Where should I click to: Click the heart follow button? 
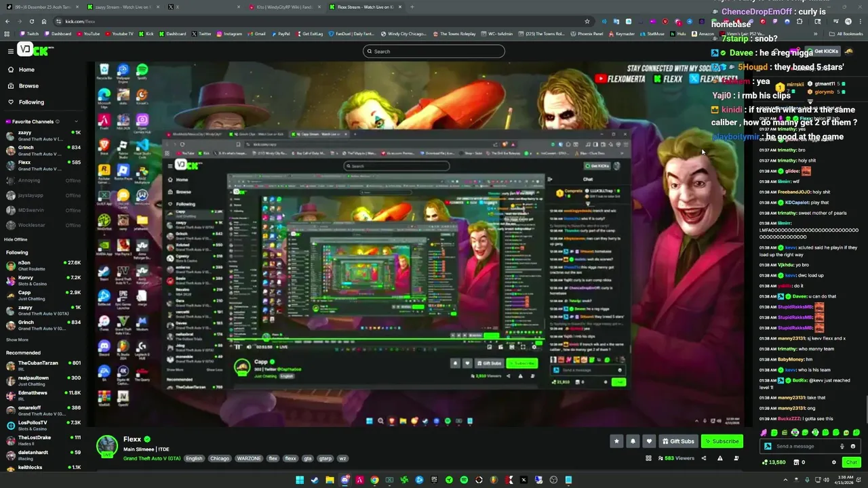coord(649,441)
